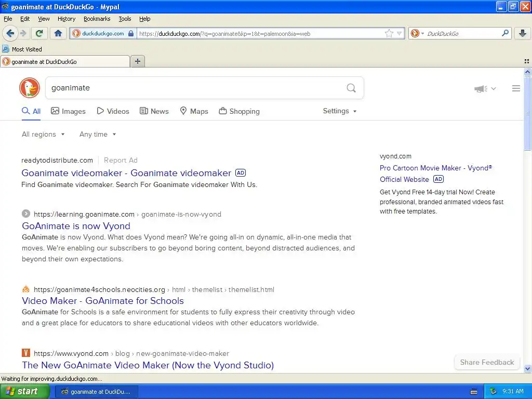Open The New GoAnimate Video Maker result

(x=148, y=365)
